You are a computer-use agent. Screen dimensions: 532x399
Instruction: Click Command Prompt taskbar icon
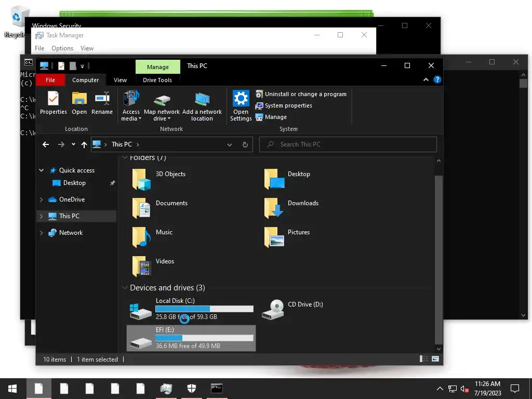(x=217, y=389)
